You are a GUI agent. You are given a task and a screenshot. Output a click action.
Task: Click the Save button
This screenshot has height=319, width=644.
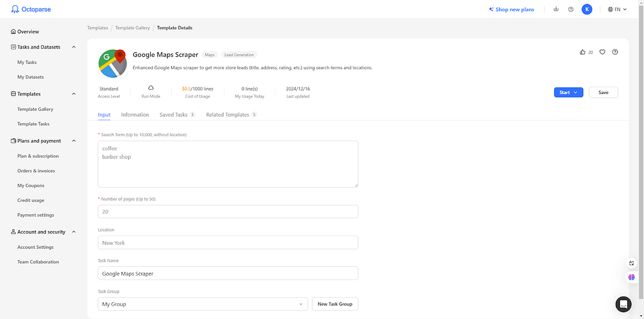[603, 92]
